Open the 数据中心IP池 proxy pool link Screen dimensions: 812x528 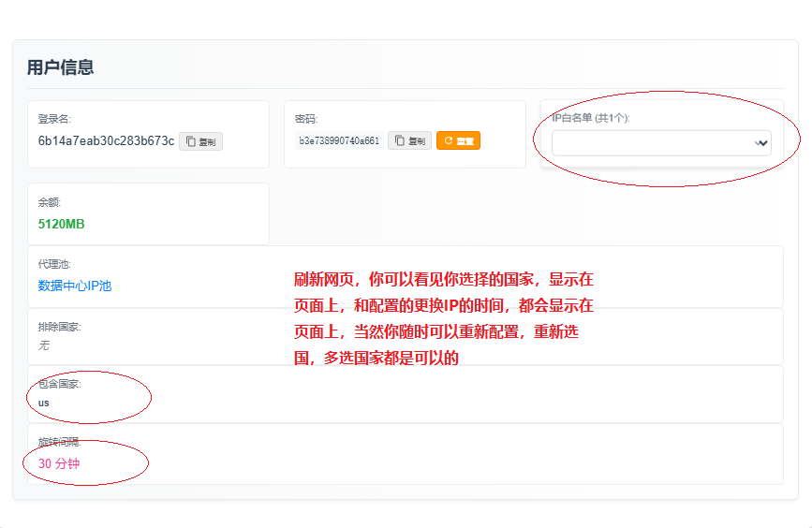75,286
